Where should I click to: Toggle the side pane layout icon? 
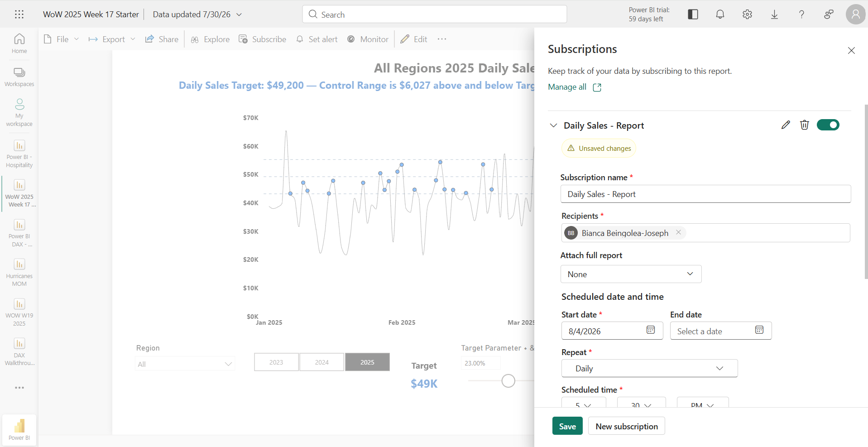(x=693, y=14)
